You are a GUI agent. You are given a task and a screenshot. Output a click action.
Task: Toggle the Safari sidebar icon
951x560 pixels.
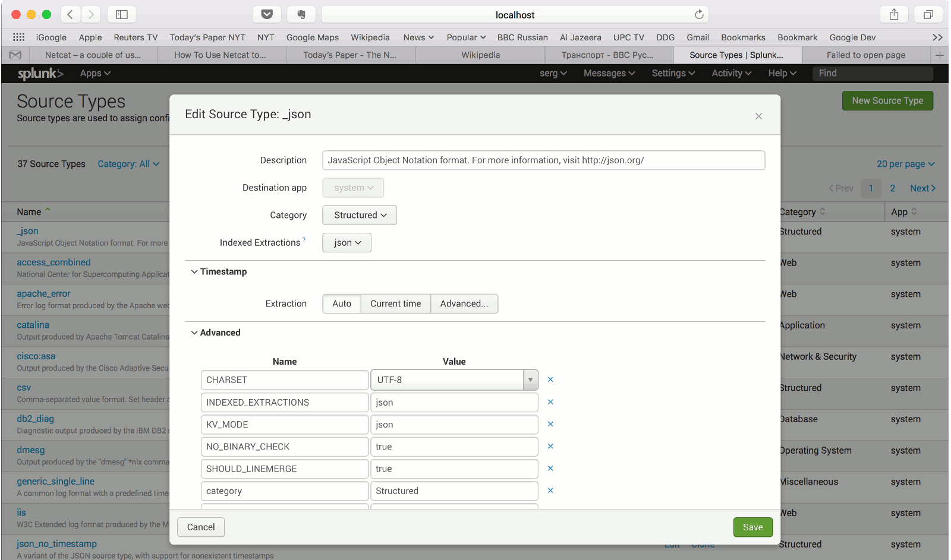tap(122, 14)
